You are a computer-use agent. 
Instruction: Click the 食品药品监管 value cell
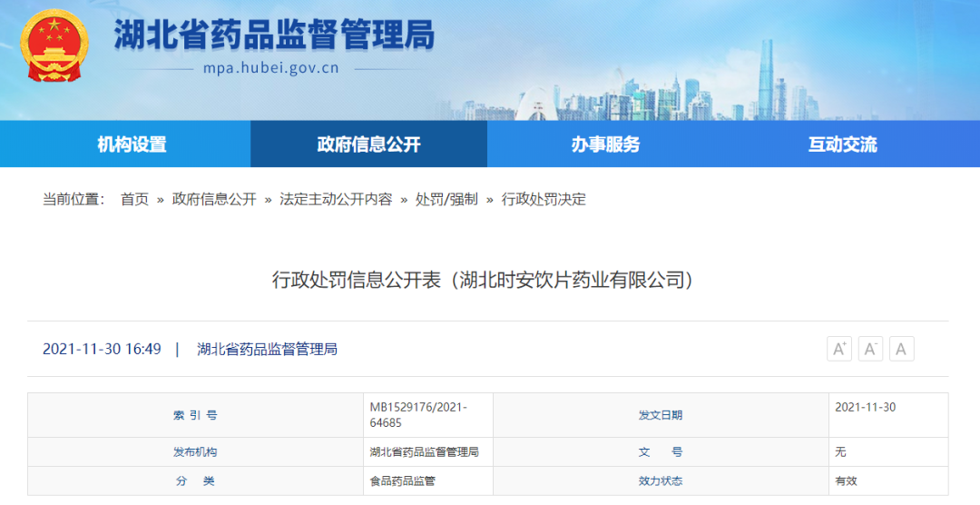click(x=428, y=480)
